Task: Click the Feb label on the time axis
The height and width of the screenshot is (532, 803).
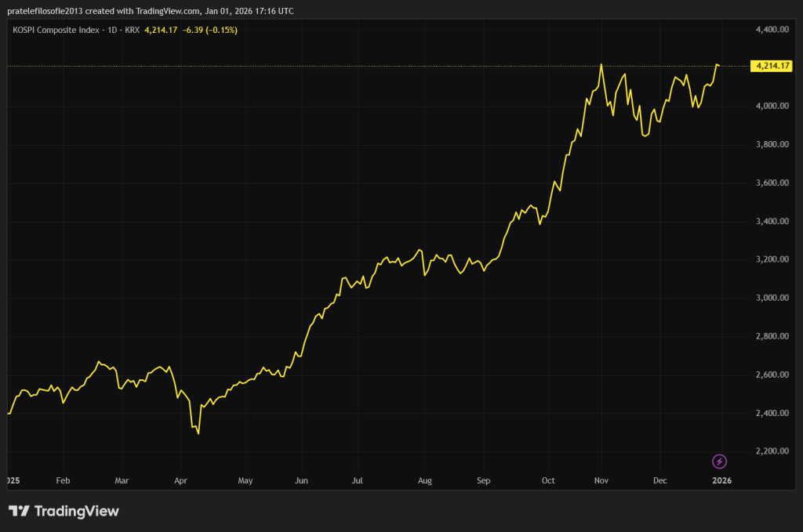Action: [x=64, y=480]
